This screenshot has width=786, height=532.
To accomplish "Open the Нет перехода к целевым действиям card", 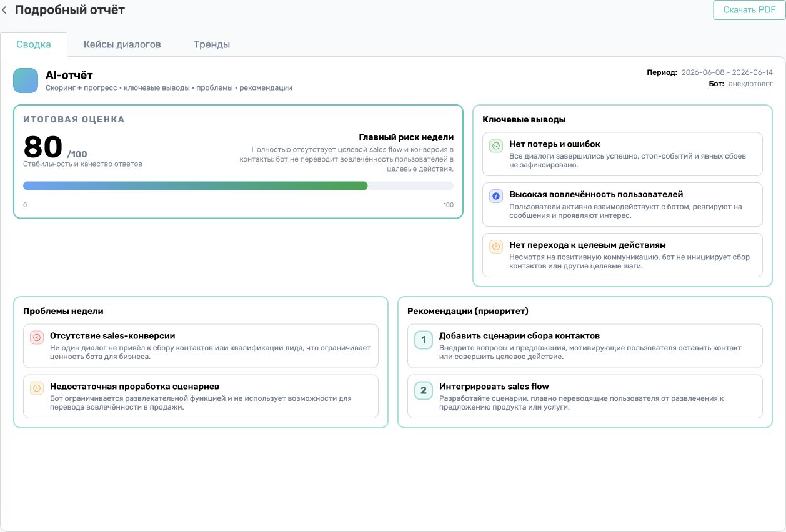I will 622,255.
